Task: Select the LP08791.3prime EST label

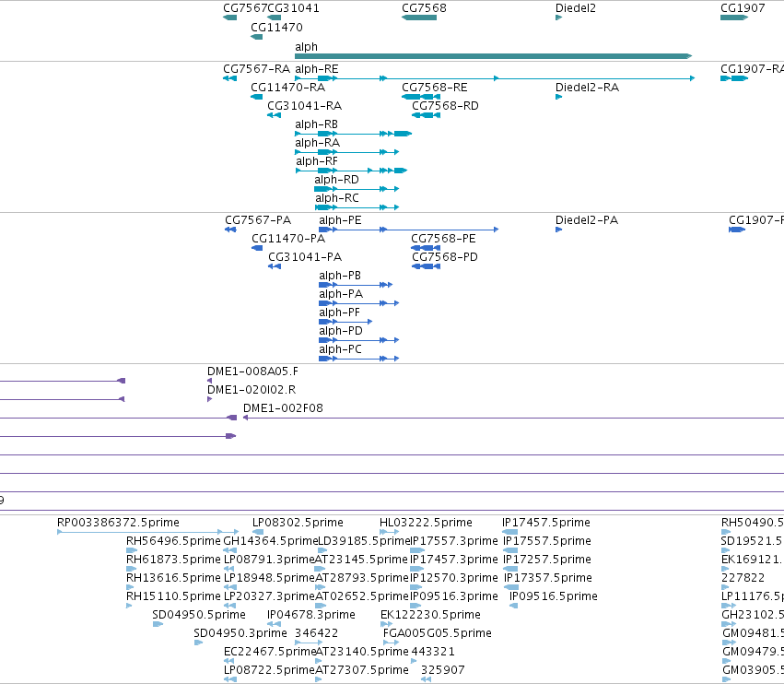Action: [269, 559]
